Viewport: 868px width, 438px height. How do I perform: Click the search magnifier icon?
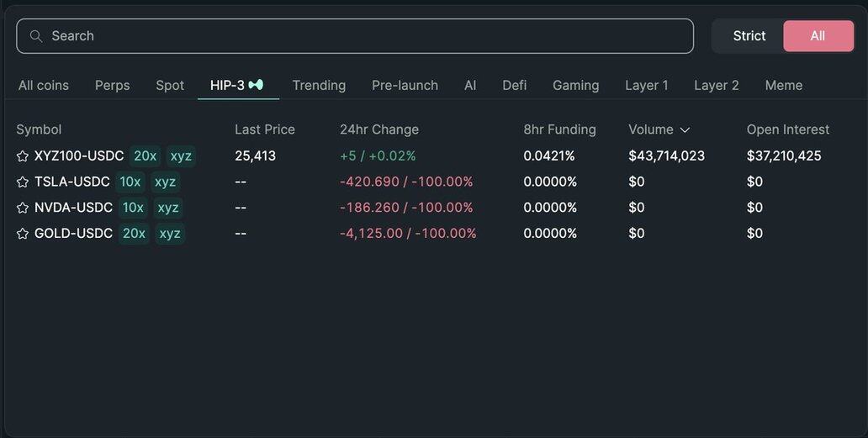tap(36, 36)
